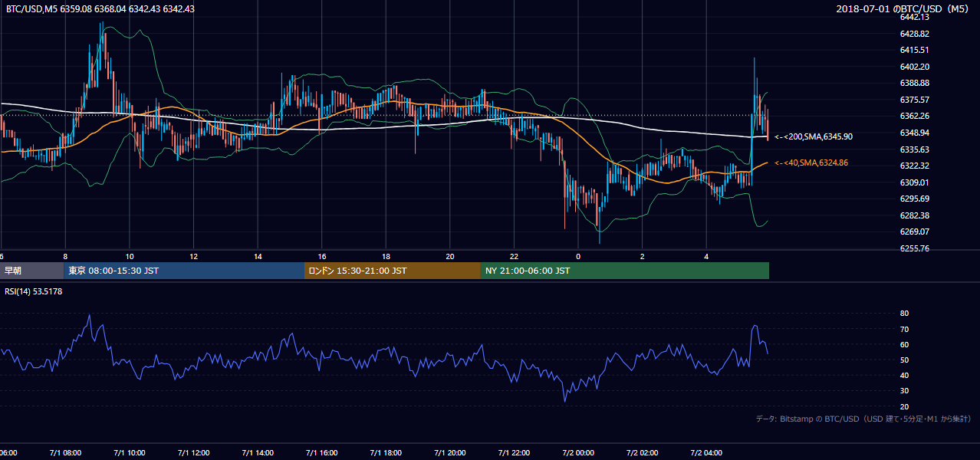Click price axis value 6415.51

tap(914, 50)
